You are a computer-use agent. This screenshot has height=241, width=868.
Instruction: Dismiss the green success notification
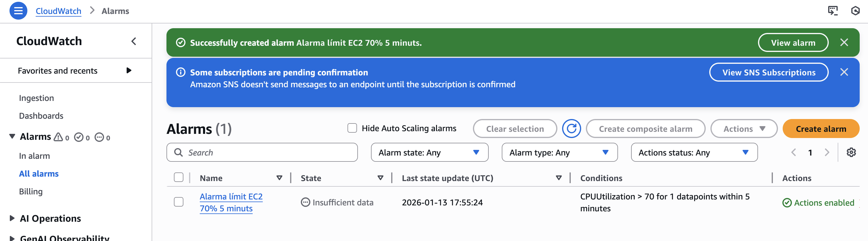(844, 42)
